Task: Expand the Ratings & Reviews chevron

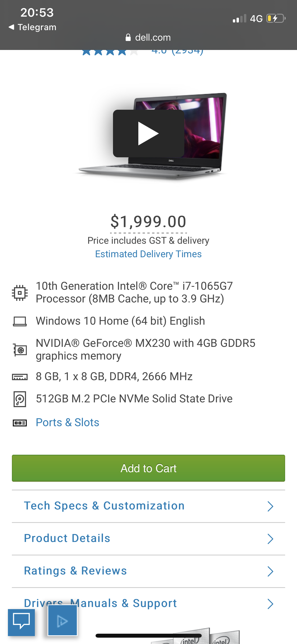Action: click(x=270, y=571)
